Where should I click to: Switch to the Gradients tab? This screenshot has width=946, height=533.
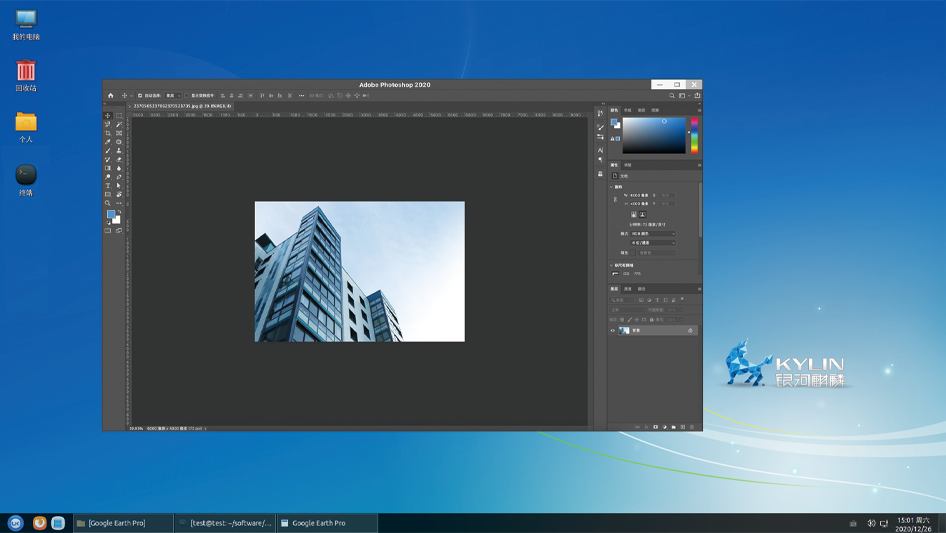[x=641, y=110]
